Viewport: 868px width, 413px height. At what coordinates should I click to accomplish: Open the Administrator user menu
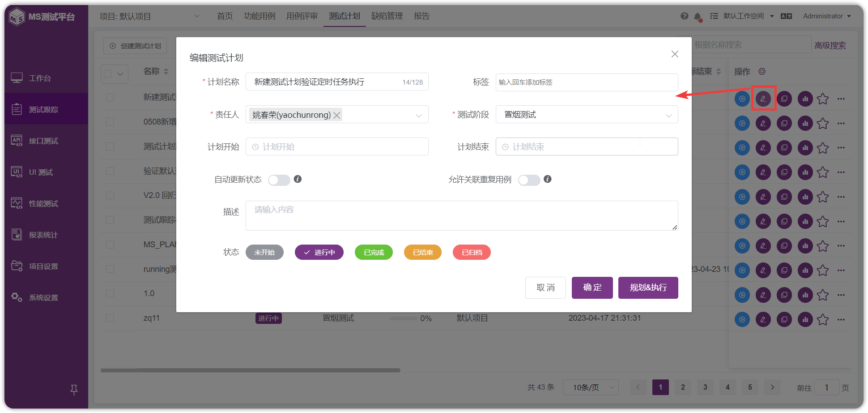point(827,16)
